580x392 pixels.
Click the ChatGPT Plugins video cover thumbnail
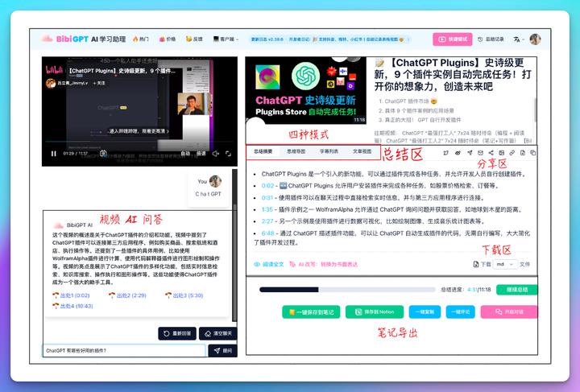[x=306, y=90]
